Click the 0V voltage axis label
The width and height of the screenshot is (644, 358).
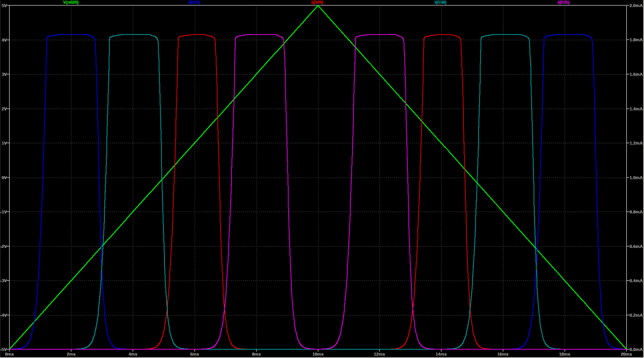click(x=4, y=177)
